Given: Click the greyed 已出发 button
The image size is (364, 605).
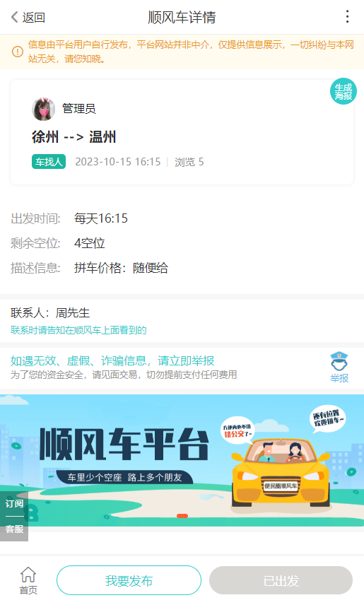Looking at the screenshot, I should pos(281,580).
